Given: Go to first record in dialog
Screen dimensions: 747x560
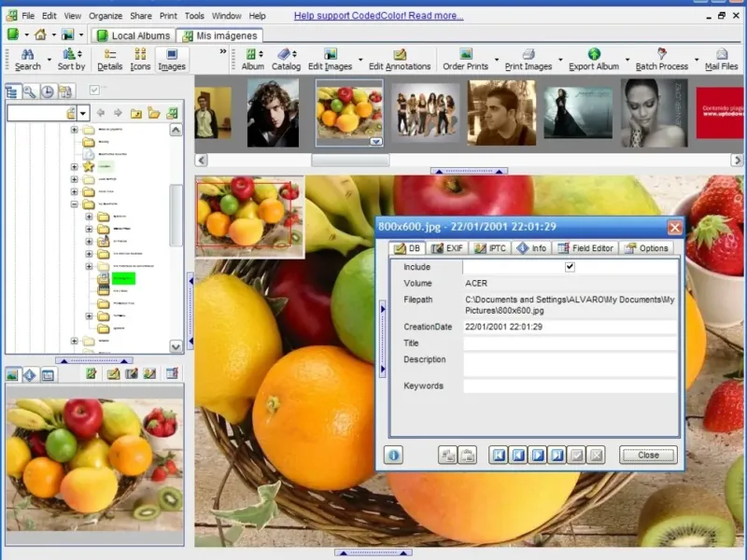Looking at the screenshot, I should coord(499,455).
